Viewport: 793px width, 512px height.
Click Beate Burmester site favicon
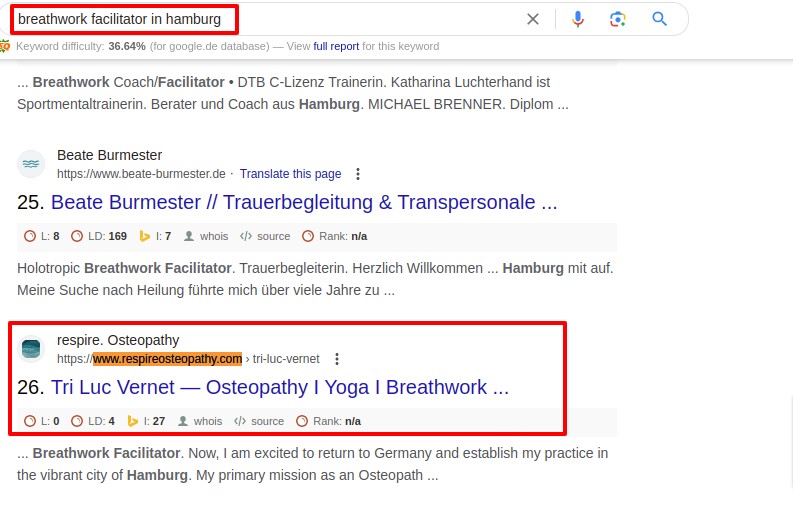pyautogui.click(x=31, y=164)
